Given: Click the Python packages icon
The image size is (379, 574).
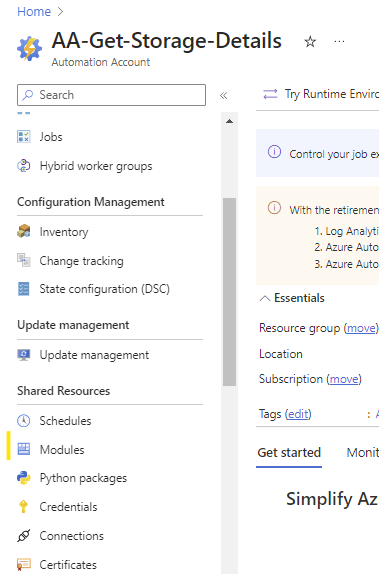Looking at the screenshot, I should 24,478.
